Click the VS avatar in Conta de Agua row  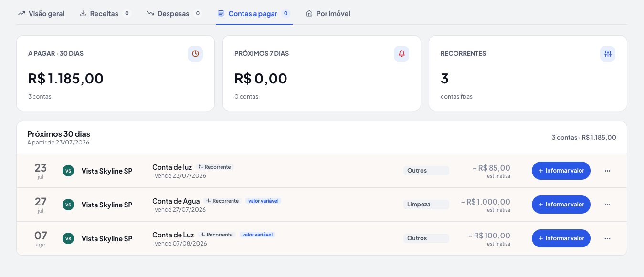(x=68, y=205)
